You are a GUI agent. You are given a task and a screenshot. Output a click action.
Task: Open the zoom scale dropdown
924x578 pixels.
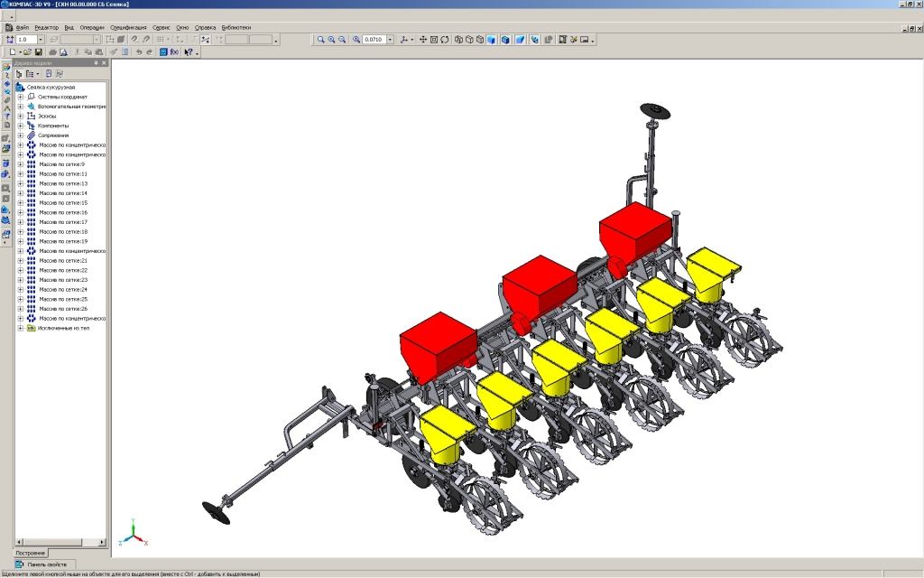[390, 40]
